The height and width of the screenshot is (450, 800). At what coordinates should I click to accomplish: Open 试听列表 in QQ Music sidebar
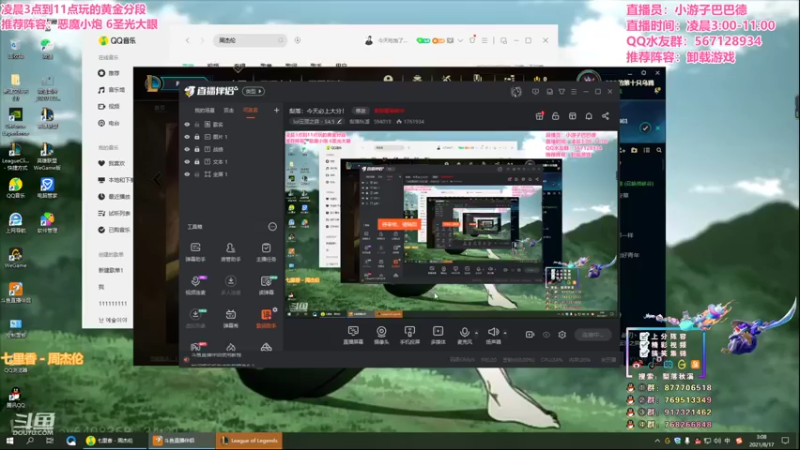tap(114, 213)
